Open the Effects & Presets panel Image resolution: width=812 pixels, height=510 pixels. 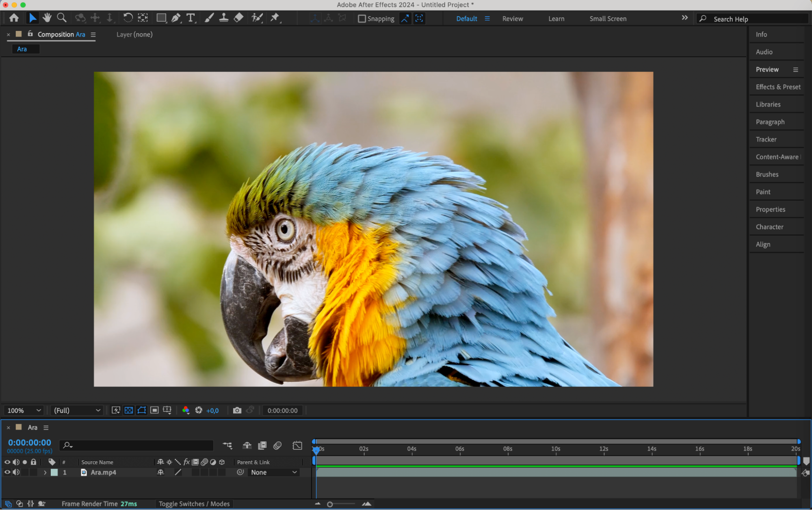click(x=777, y=87)
